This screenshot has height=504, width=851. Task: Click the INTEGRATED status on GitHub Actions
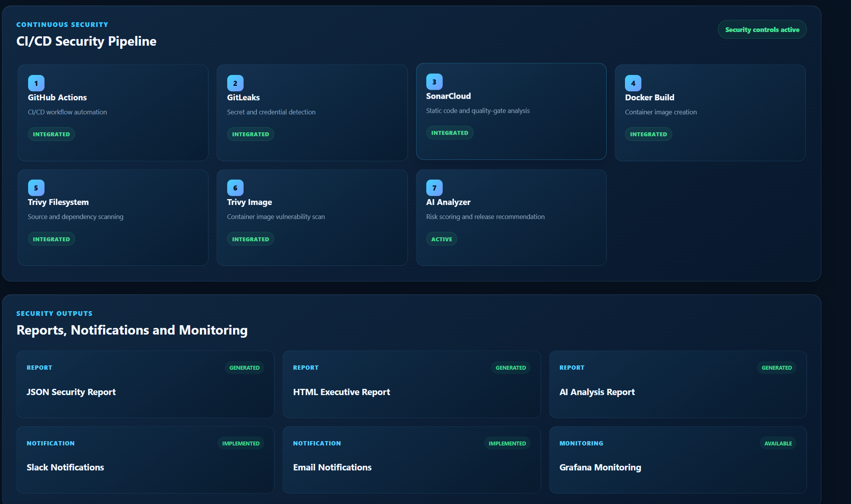(52, 134)
